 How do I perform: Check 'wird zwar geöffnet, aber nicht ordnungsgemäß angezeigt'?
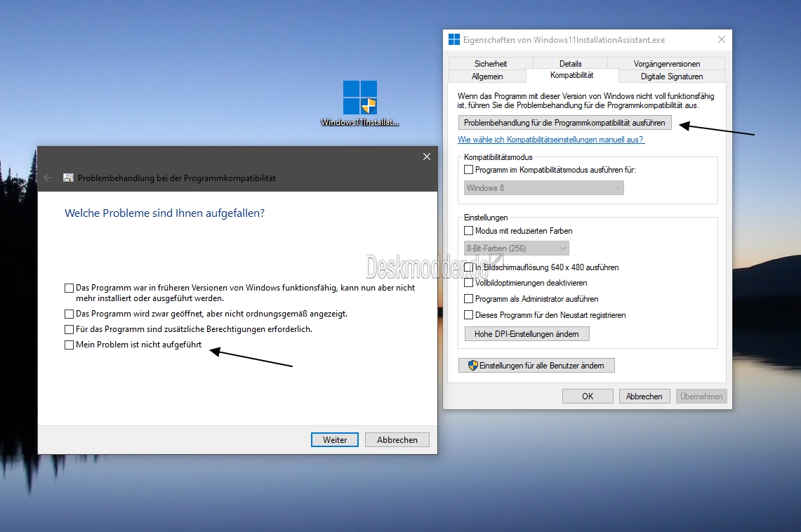(69, 314)
